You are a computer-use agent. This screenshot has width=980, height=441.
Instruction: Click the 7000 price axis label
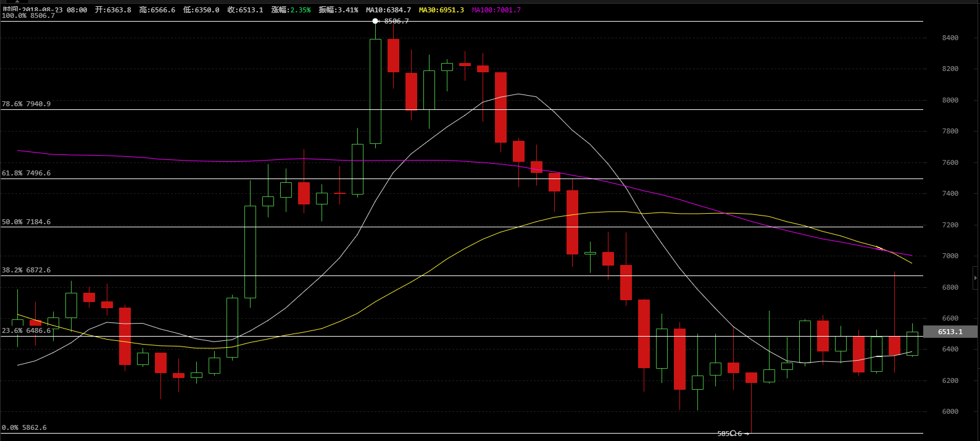pos(950,256)
